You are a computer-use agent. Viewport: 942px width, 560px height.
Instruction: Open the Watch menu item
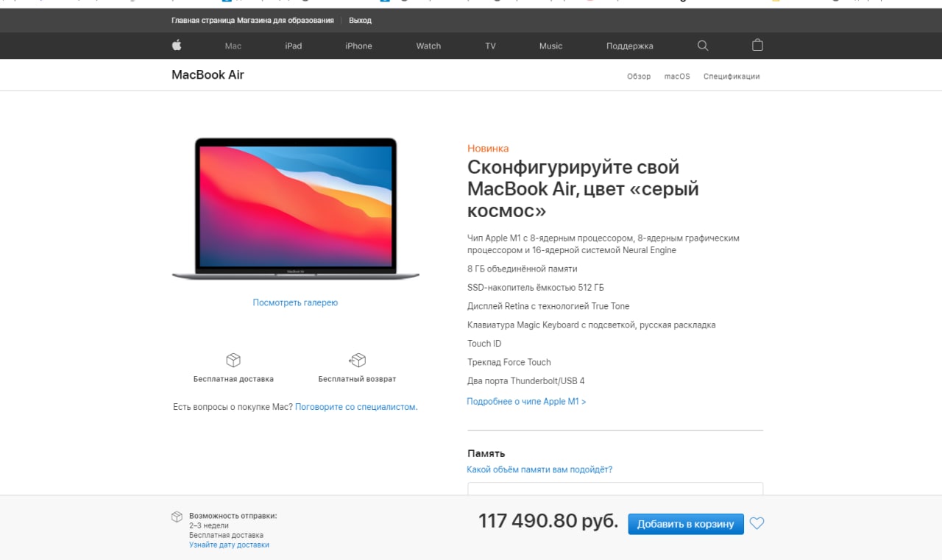(428, 46)
